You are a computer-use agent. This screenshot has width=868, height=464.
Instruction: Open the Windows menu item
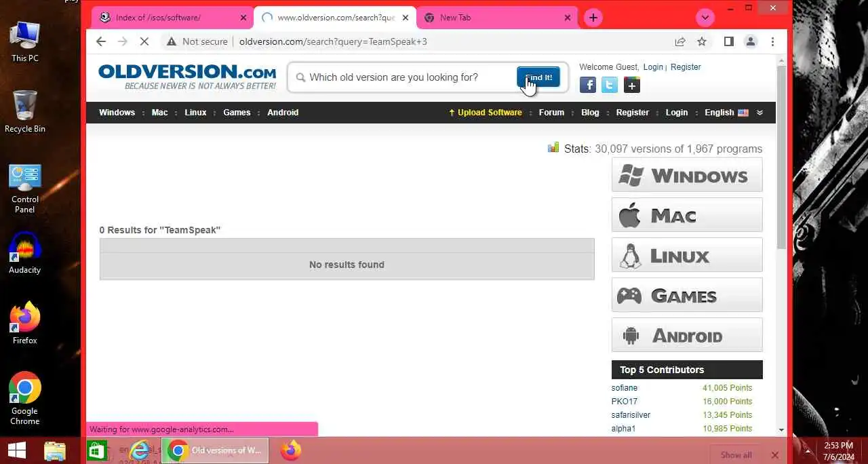[117, 113]
